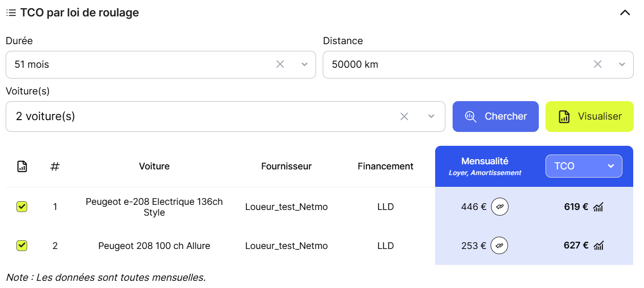Open the Distance dropdown arrow
Viewport: 644px width, 288px height.
click(x=622, y=64)
